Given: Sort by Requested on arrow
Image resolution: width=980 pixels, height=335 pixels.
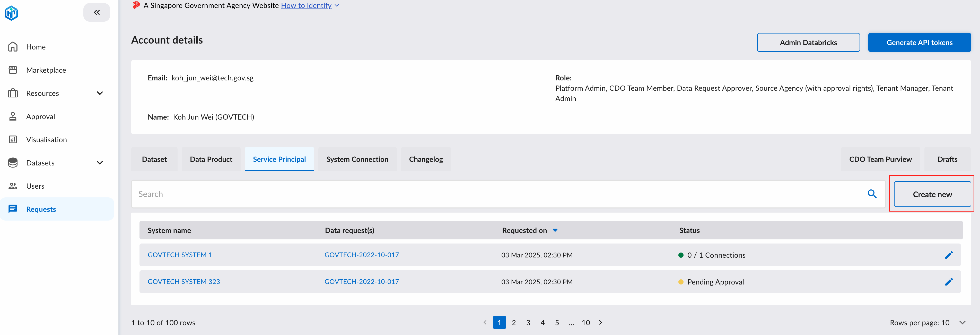Looking at the screenshot, I should [555, 230].
